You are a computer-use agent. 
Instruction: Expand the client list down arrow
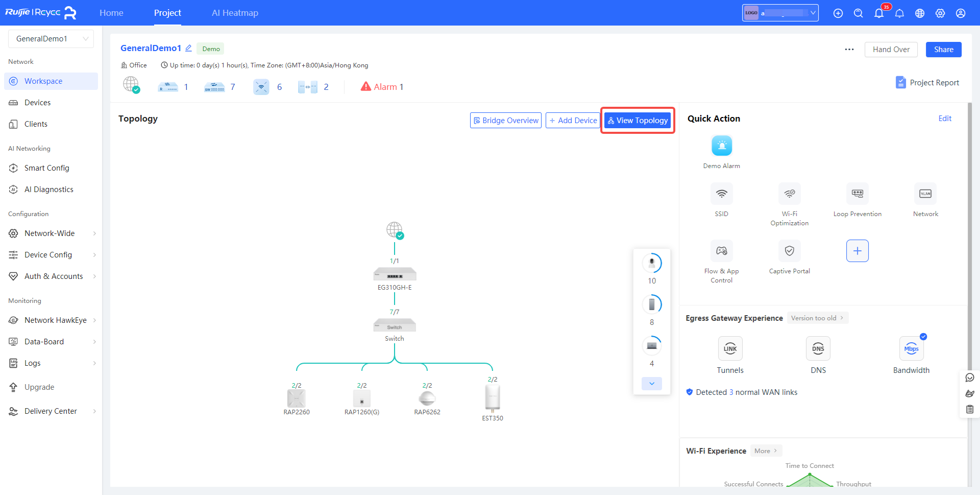click(652, 384)
